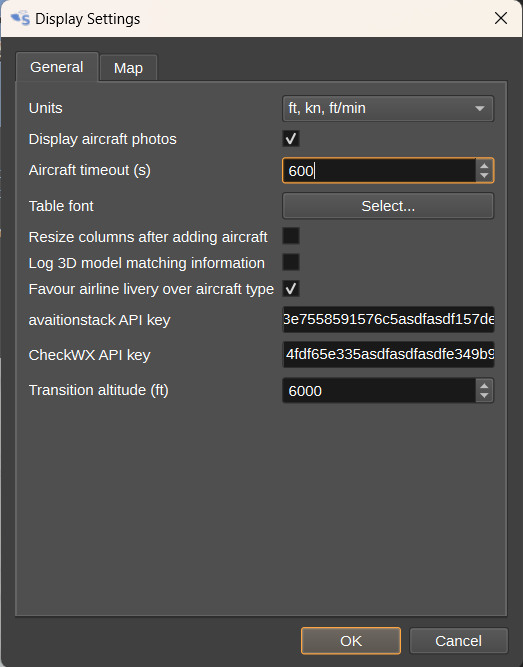Open Table font Select... button

coord(388,206)
